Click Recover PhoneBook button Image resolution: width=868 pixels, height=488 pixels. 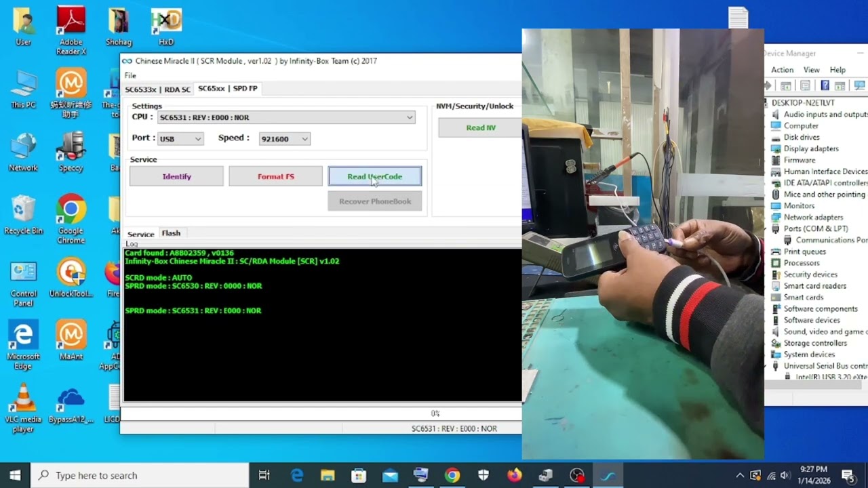[x=375, y=201]
